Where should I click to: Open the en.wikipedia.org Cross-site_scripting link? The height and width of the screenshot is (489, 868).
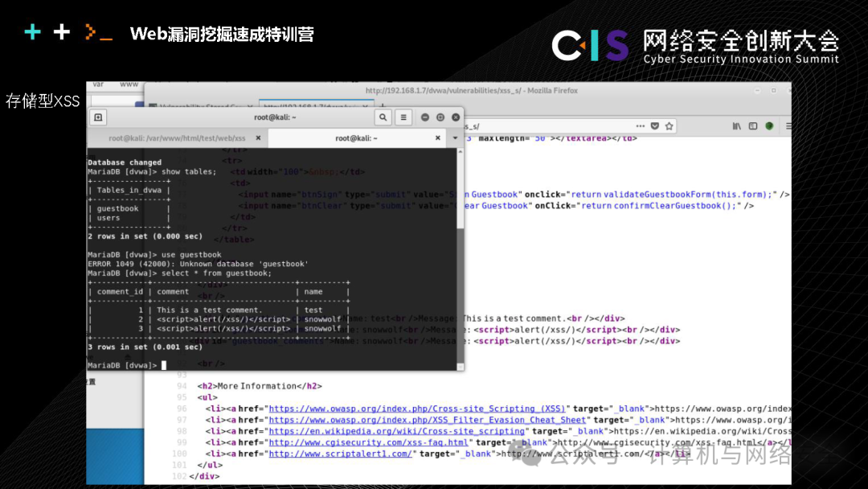(x=397, y=431)
